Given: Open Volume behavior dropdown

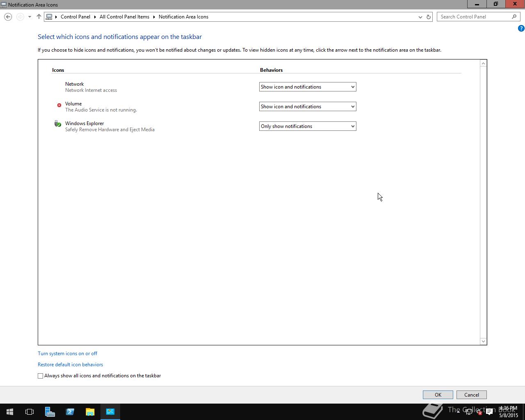Looking at the screenshot, I should click(308, 107).
